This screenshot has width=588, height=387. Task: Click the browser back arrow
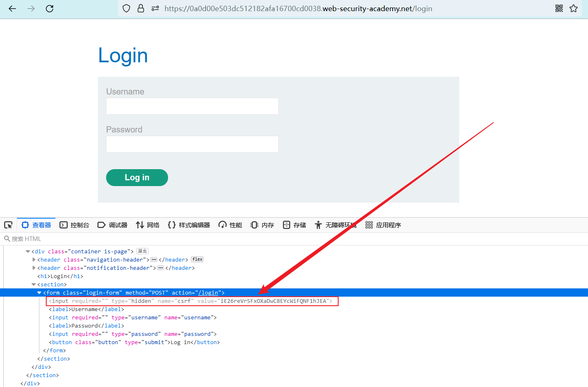(12, 8)
